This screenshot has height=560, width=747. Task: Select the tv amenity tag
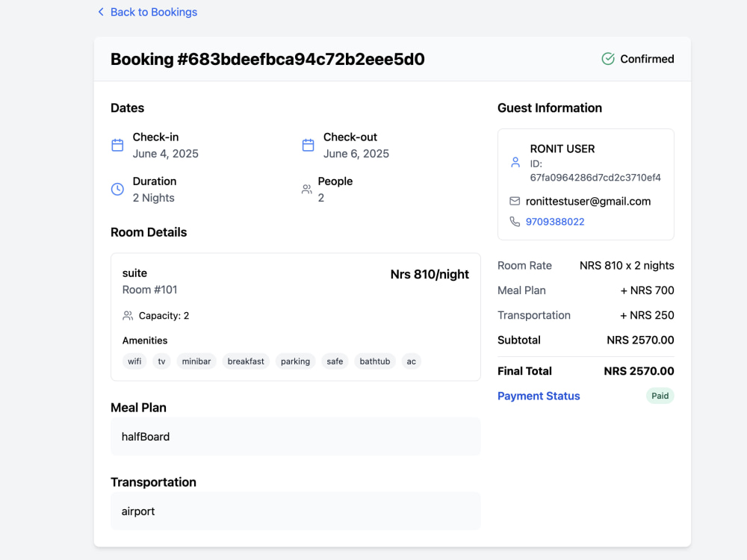(x=161, y=361)
